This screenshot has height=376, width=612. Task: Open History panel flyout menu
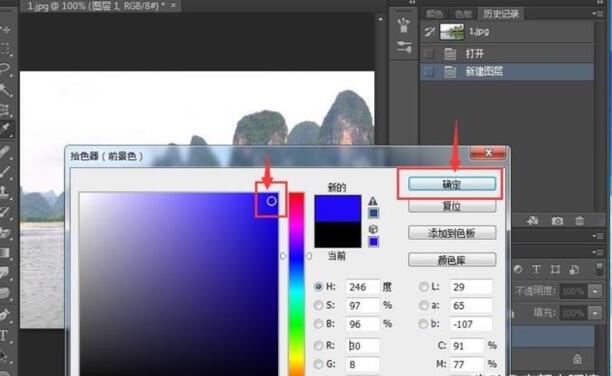(x=597, y=14)
